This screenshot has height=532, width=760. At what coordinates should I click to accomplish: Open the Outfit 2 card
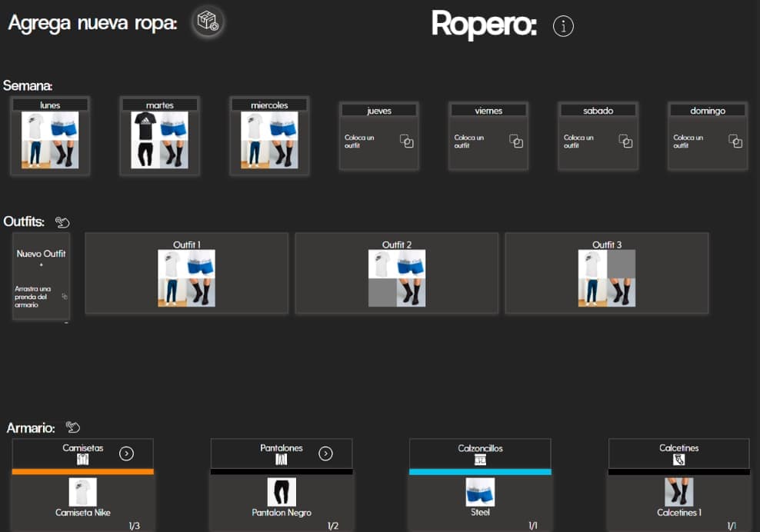coord(396,274)
